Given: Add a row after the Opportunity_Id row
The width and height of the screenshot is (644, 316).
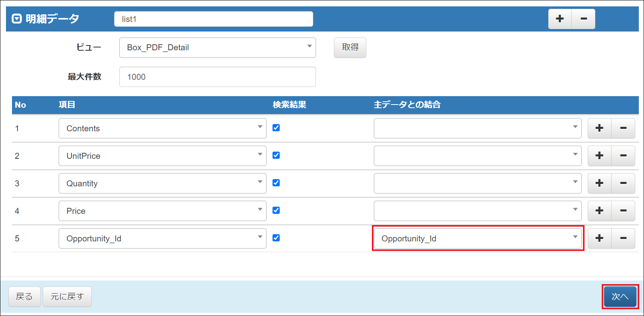Looking at the screenshot, I should [x=599, y=238].
